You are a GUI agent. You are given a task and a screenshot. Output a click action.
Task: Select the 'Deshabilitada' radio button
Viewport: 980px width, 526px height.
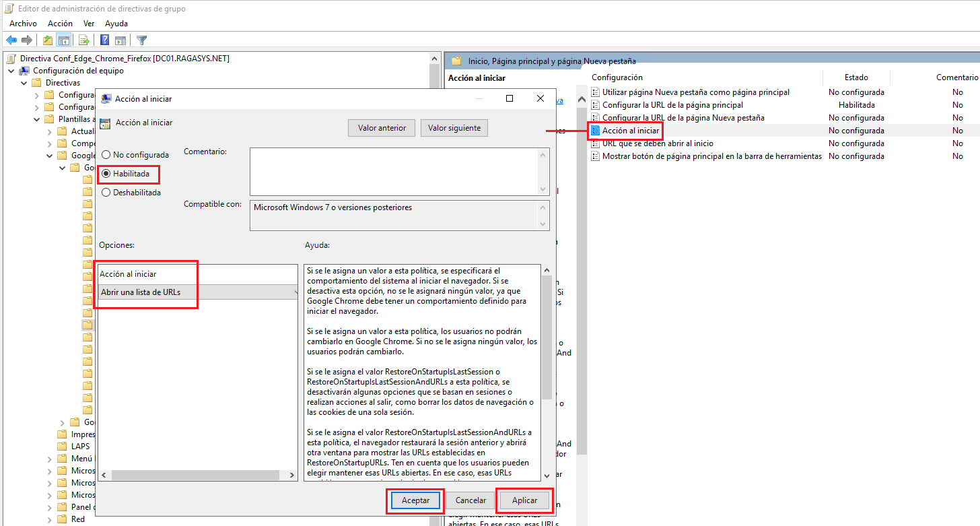tap(106, 192)
